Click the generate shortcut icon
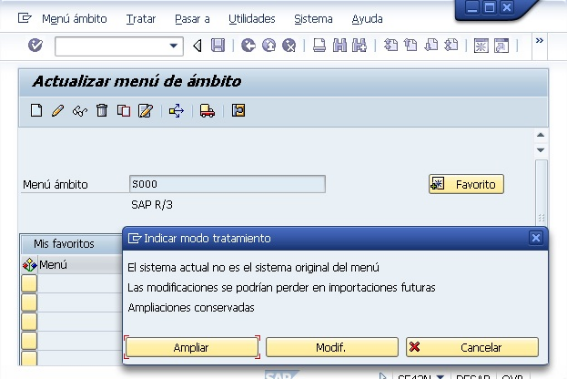This screenshot has height=379, width=567. [502, 46]
